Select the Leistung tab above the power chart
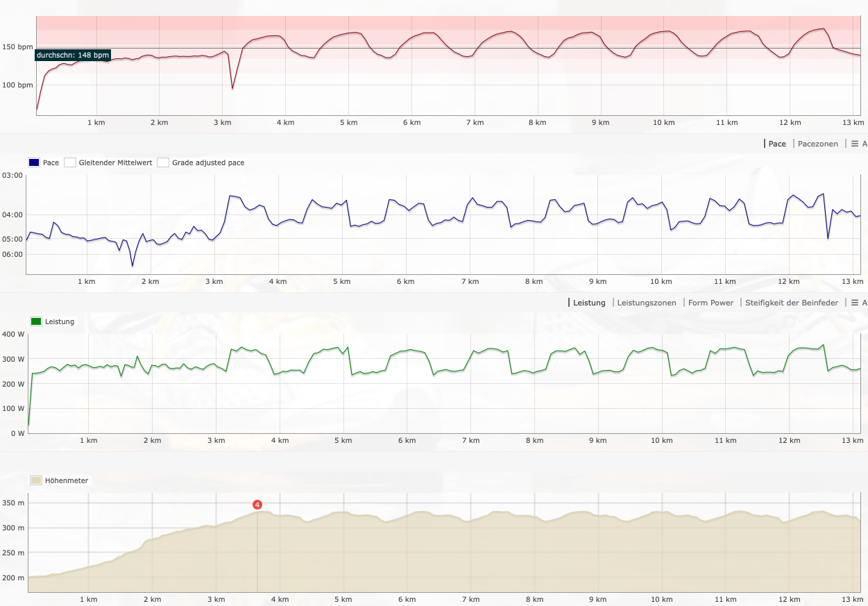 click(x=588, y=303)
